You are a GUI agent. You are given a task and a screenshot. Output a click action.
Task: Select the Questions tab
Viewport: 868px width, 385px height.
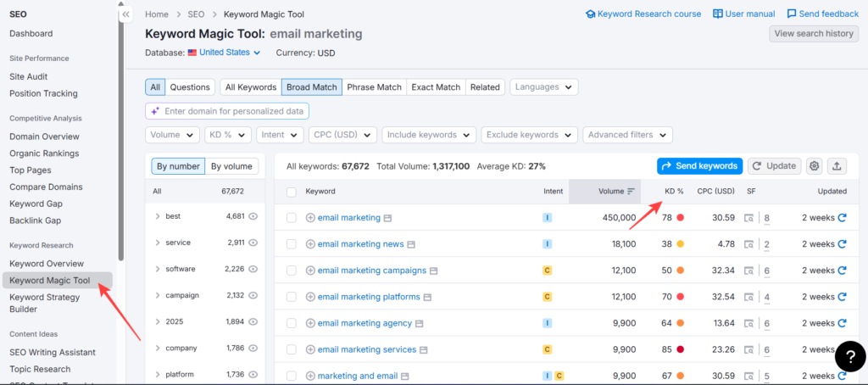[191, 87]
